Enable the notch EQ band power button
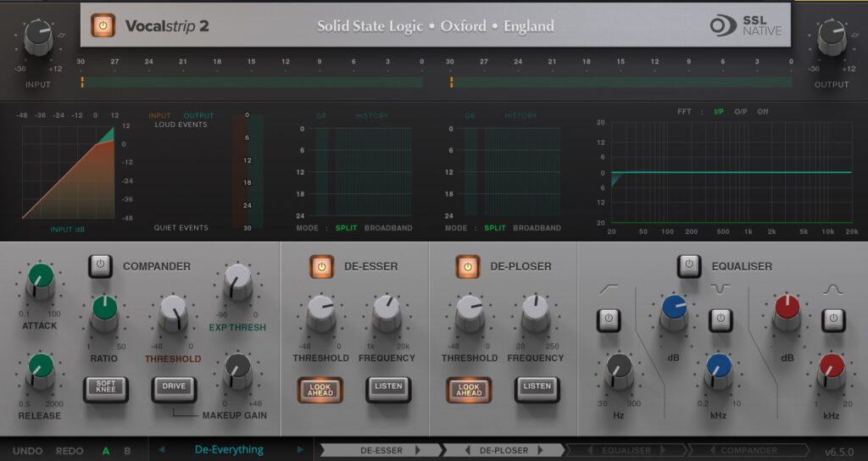The width and height of the screenshot is (868, 461). click(x=721, y=320)
